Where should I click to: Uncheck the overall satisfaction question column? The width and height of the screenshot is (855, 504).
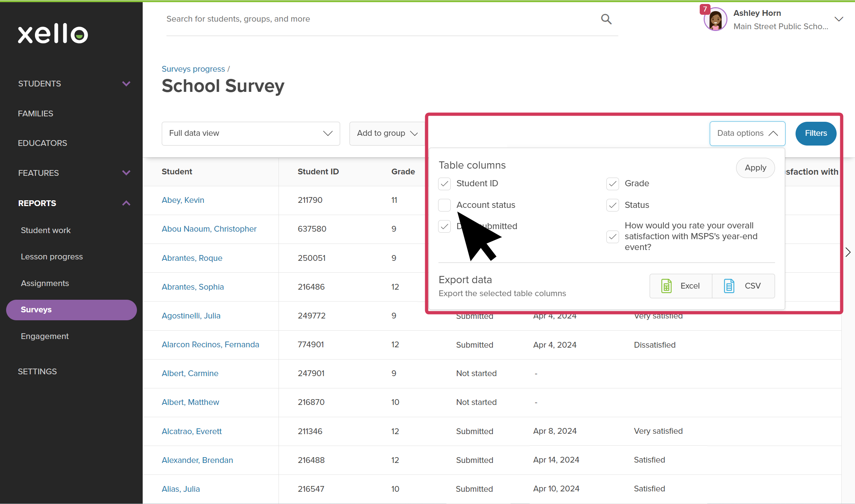[x=613, y=236]
